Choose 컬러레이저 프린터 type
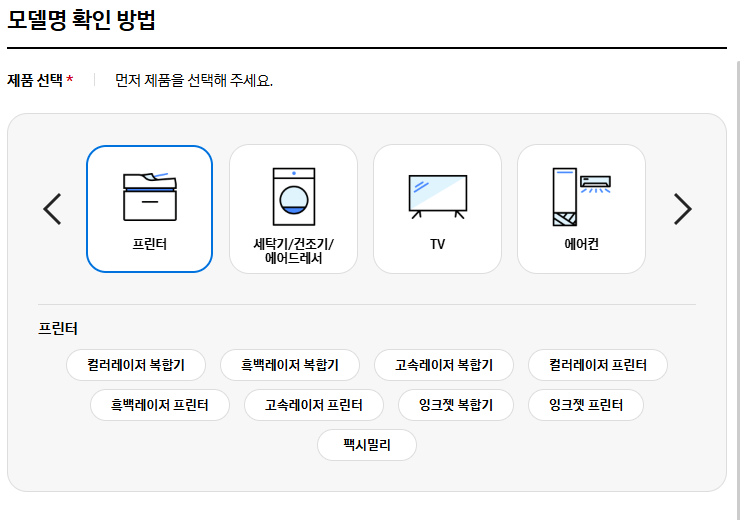This screenshot has width=740, height=520. pyautogui.click(x=598, y=365)
